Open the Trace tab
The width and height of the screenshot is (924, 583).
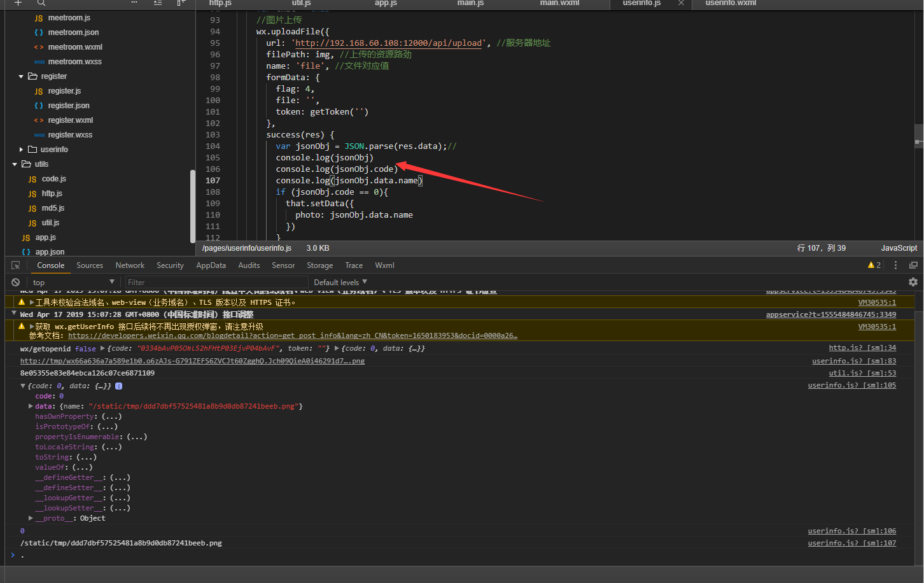(x=354, y=265)
